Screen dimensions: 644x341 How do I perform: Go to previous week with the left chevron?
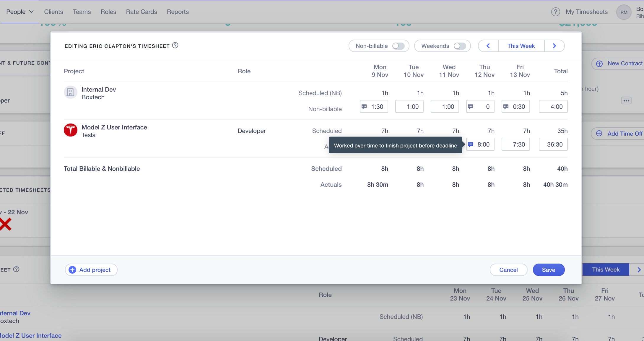pos(488,46)
